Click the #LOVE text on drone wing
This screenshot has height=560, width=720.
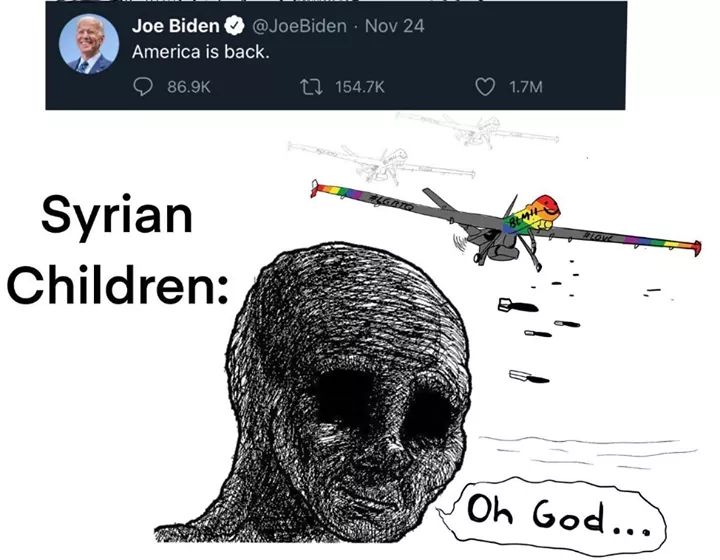tap(598, 237)
